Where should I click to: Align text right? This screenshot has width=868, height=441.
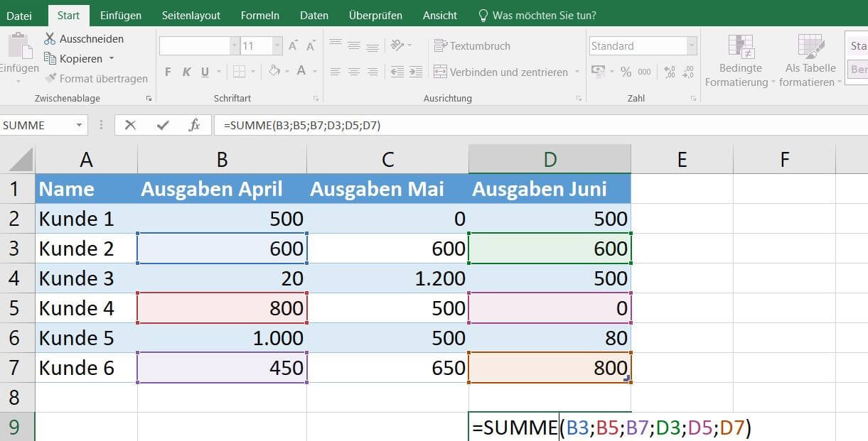click(373, 72)
